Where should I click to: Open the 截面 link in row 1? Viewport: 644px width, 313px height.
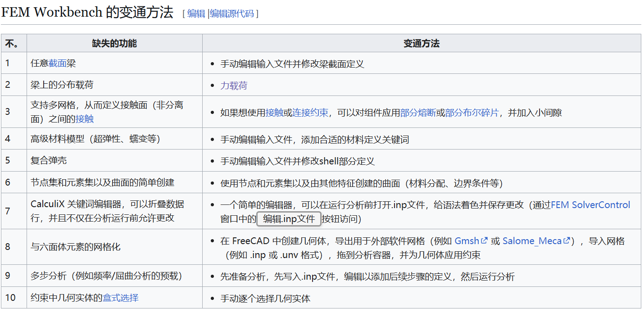click(x=58, y=64)
